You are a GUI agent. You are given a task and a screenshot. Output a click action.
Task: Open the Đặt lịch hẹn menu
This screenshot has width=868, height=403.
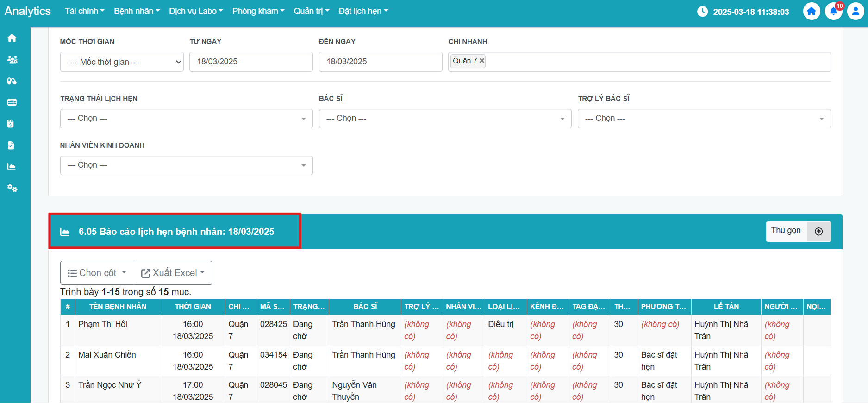(363, 11)
